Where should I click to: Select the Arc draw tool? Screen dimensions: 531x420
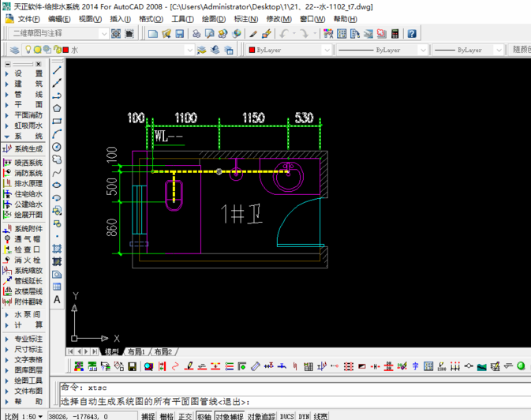click(57, 134)
